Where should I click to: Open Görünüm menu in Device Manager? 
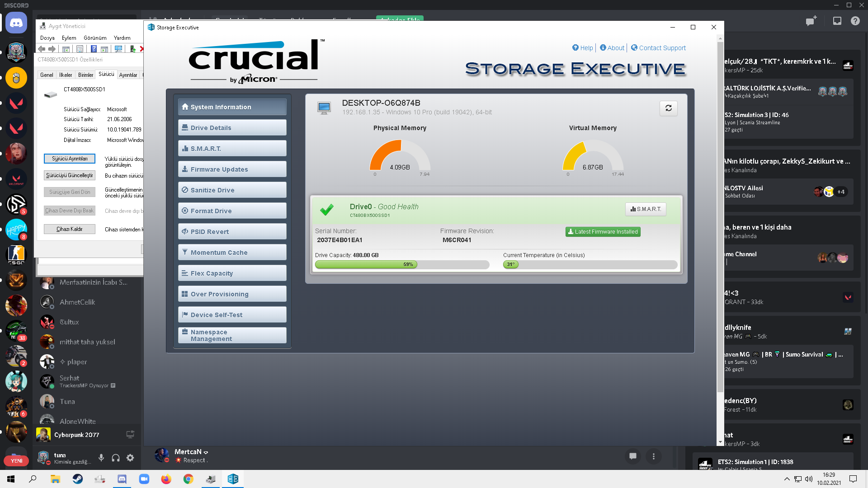pos(95,38)
